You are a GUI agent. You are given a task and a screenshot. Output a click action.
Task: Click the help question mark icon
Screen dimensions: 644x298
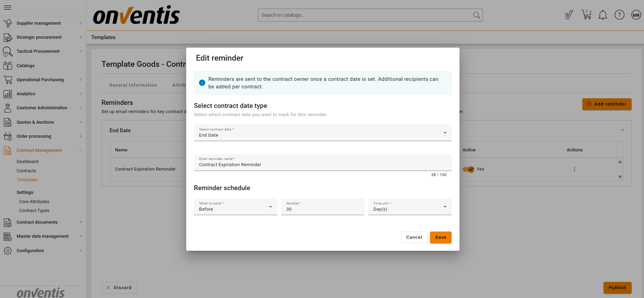(x=619, y=15)
